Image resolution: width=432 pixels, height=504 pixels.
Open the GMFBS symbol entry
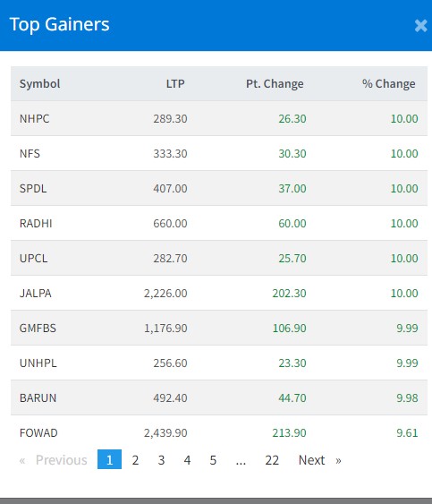pos(38,329)
